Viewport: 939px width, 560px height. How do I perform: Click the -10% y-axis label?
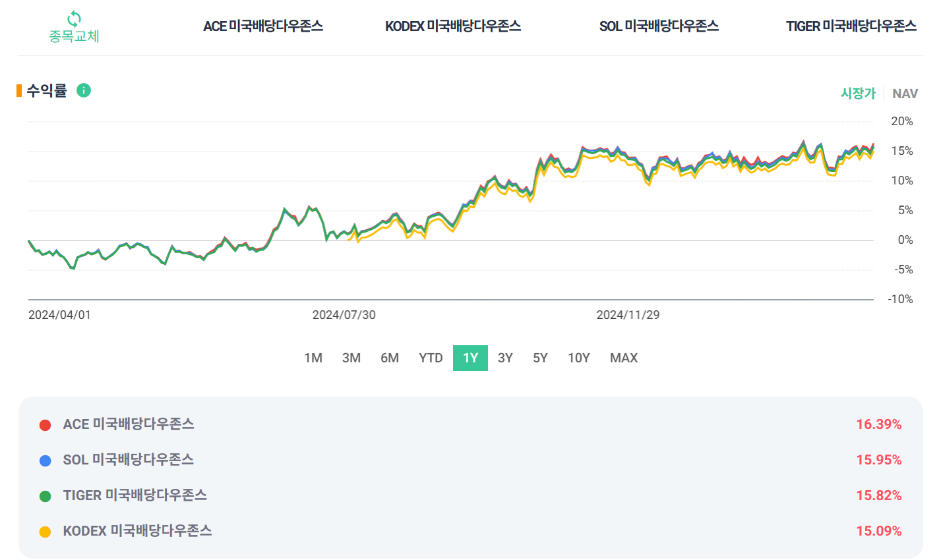click(900, 299)
